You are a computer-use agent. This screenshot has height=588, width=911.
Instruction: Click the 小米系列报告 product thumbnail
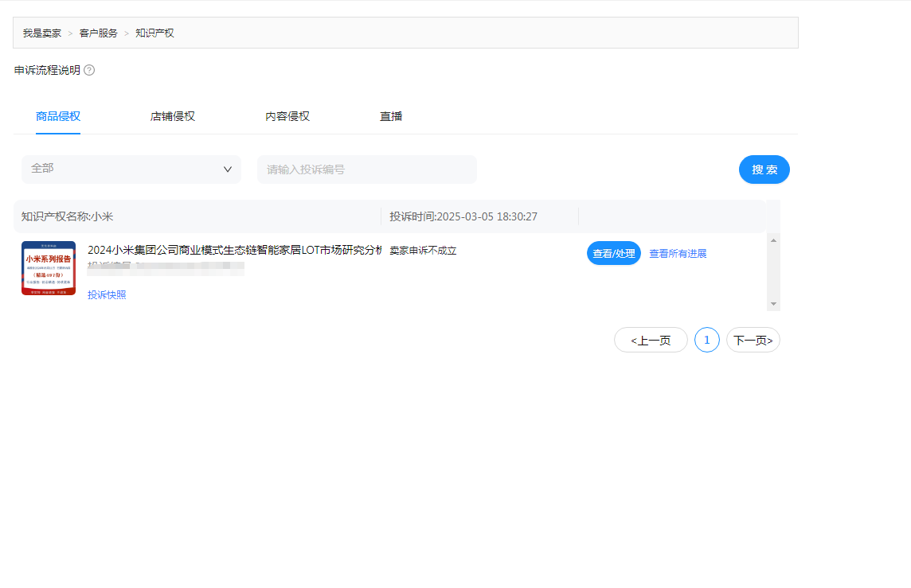(x=49, y=268)
